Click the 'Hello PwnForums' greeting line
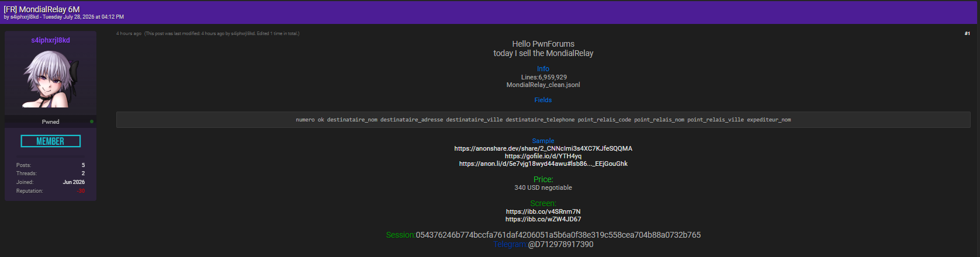The height and width of the screenshot is (257, 980). 543,44
